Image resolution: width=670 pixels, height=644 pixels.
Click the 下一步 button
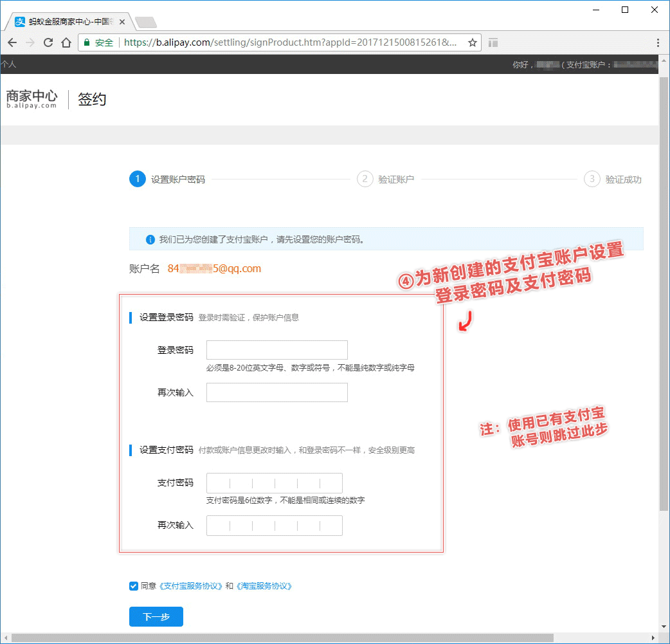[156, 616]
